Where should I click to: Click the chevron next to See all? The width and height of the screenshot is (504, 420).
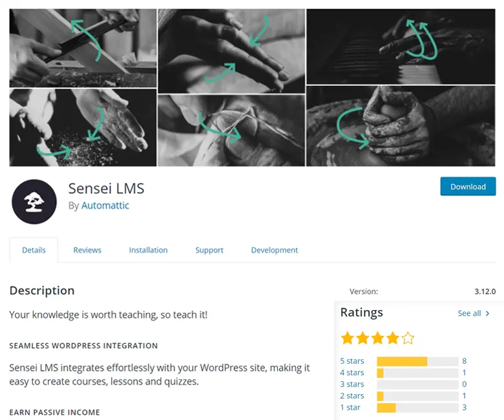487,313
